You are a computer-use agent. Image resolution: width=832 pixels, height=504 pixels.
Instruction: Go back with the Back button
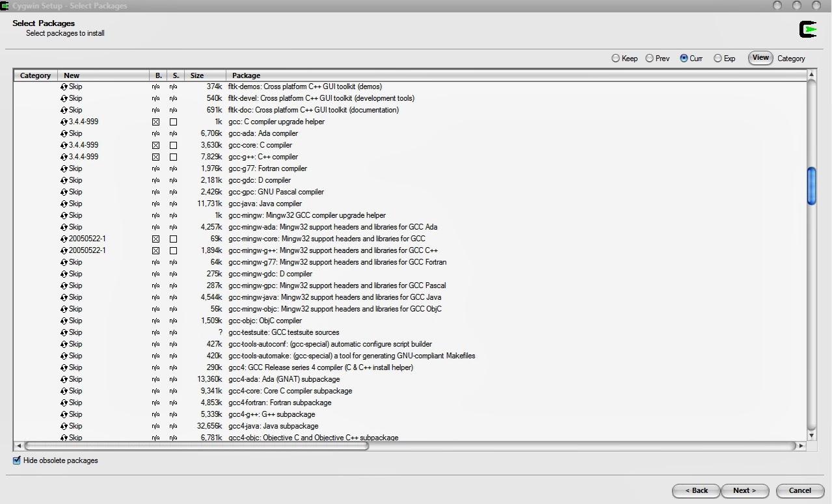pyautogui.click(x=696, y=490)
